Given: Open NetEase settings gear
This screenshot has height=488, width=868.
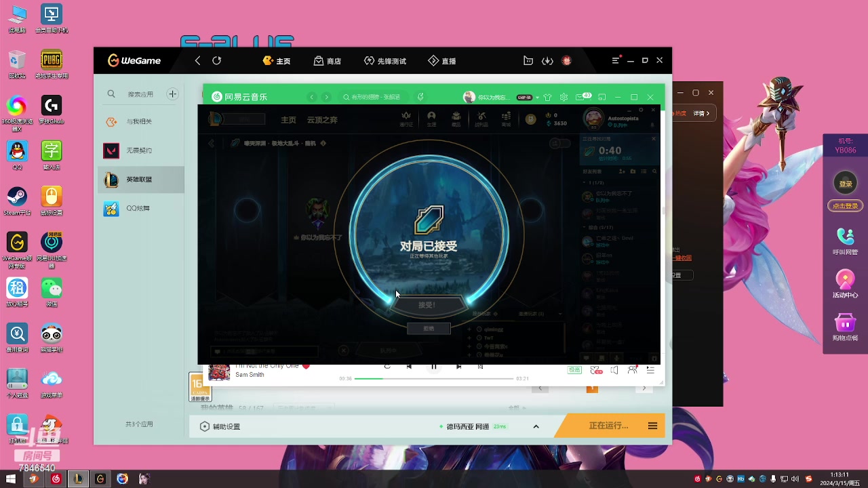Looking at the screenshot, I should pos(564,97).
